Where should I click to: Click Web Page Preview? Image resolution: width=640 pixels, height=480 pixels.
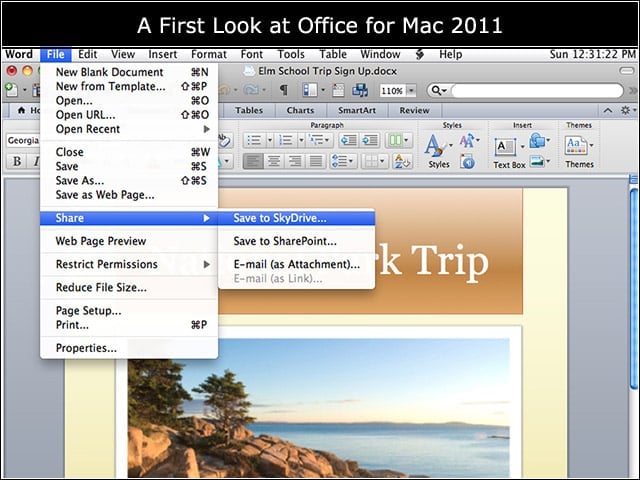click(129, 241)
